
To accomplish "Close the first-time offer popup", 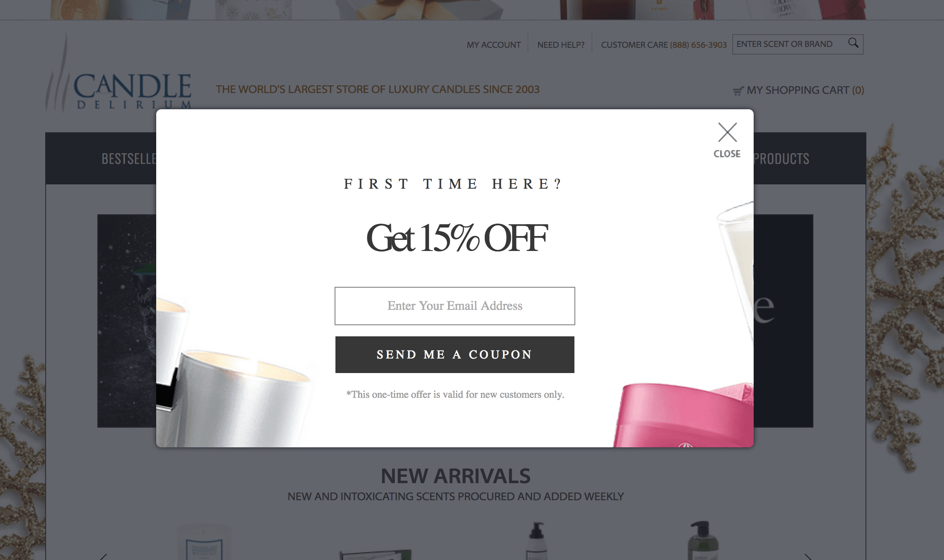I will 727,132.
